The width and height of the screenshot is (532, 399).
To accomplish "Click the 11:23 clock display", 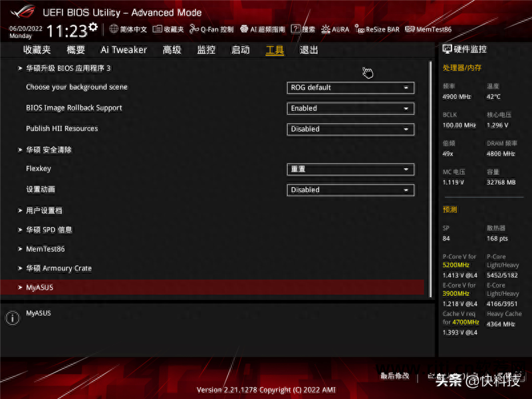I will tap(67, 31).
